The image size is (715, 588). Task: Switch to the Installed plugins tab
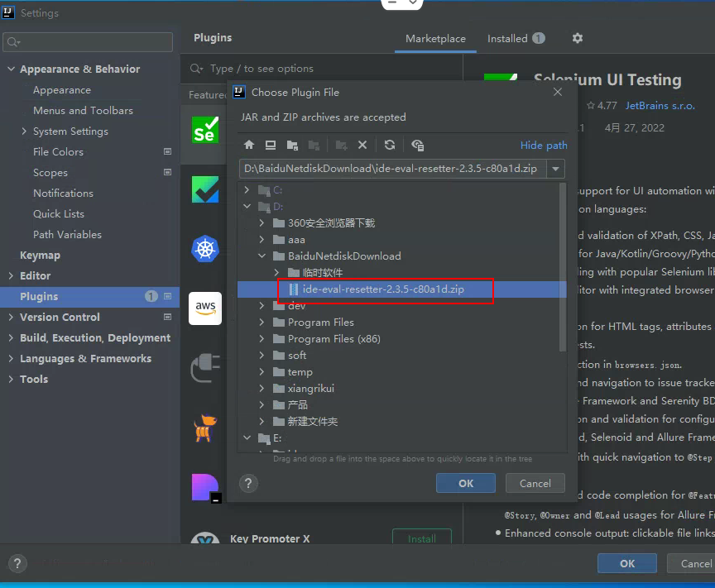pos(515,38)
